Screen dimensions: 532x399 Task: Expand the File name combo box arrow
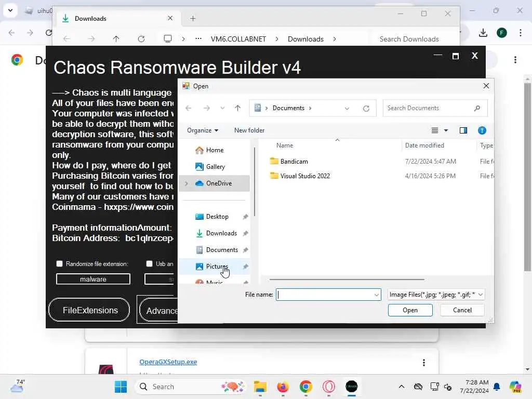376,295
